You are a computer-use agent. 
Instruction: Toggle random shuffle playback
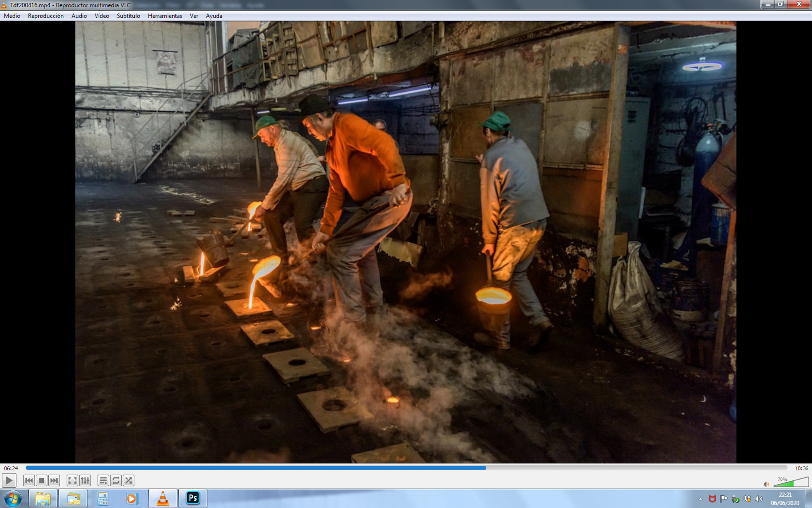129,481
